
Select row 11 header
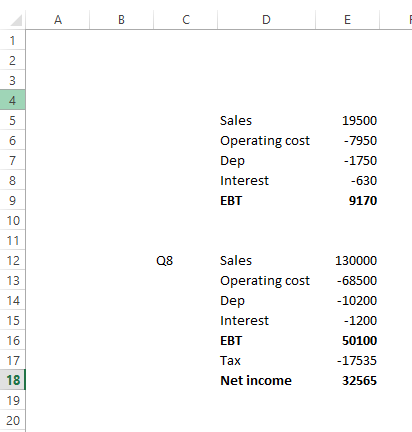point(12,240)
